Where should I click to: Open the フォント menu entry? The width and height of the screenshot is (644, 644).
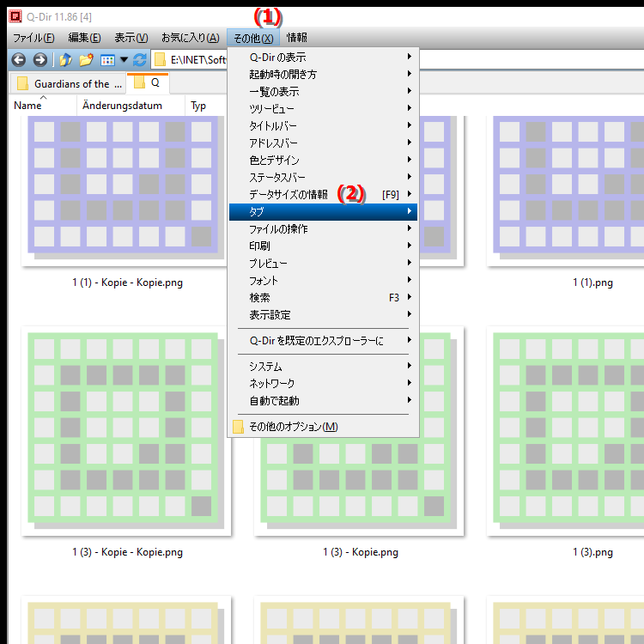(x=323, y=281)
